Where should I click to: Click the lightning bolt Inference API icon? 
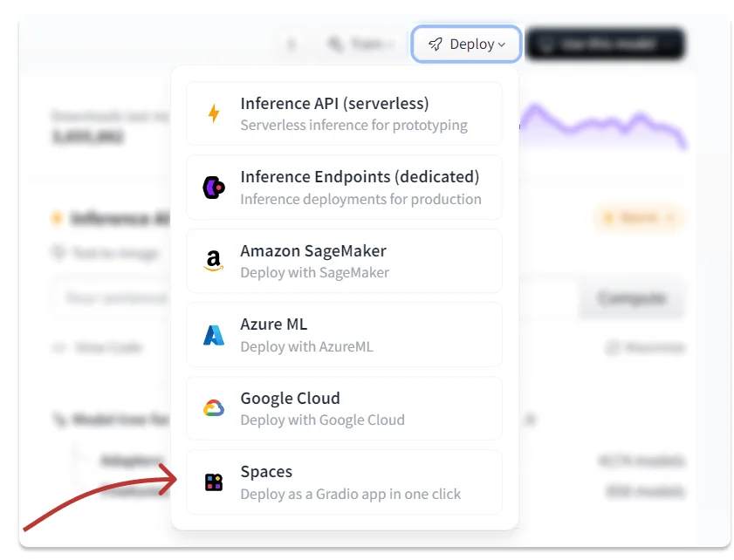point(214,113)
